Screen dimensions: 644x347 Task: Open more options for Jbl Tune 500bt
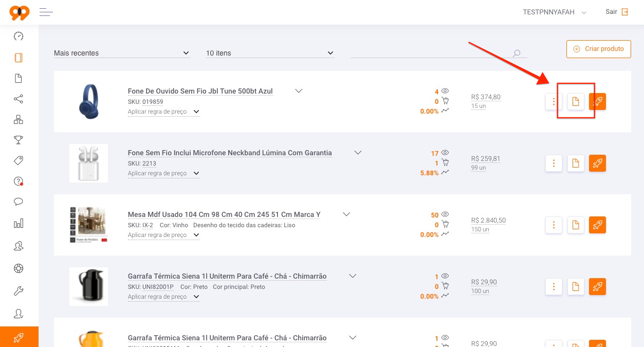(x=554, y=102)
